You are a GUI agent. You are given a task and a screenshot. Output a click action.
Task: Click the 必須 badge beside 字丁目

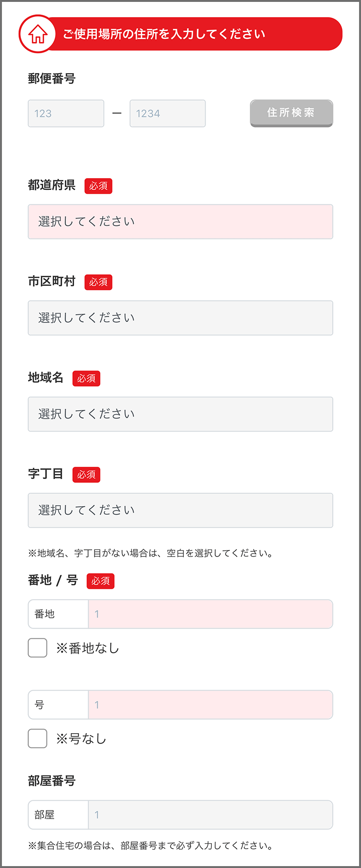tap(86, 474)
